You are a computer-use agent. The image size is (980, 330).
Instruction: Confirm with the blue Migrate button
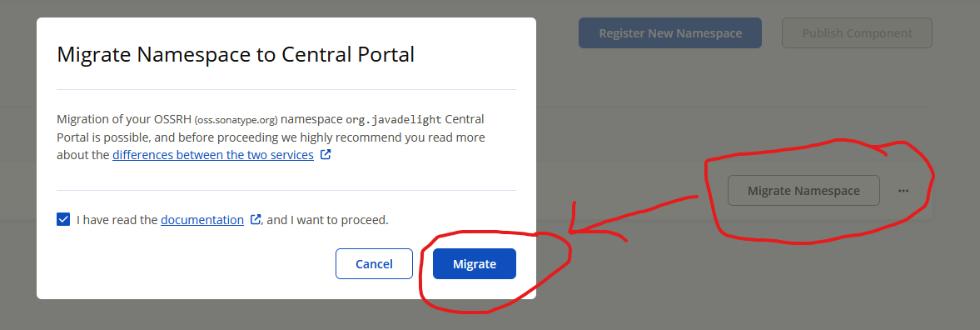[x=475, y=263]
